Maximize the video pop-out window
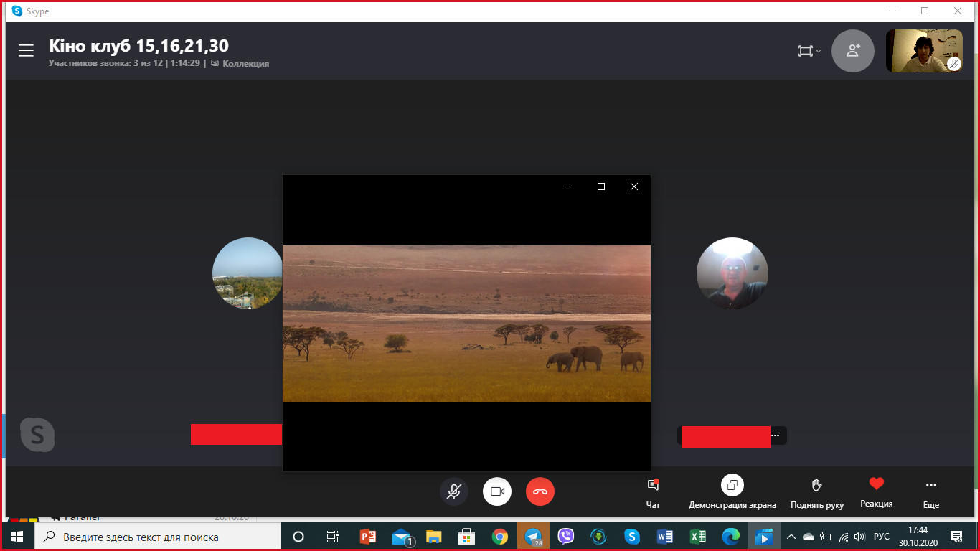The width and height of the screenshot is (980, 551). 601,187
